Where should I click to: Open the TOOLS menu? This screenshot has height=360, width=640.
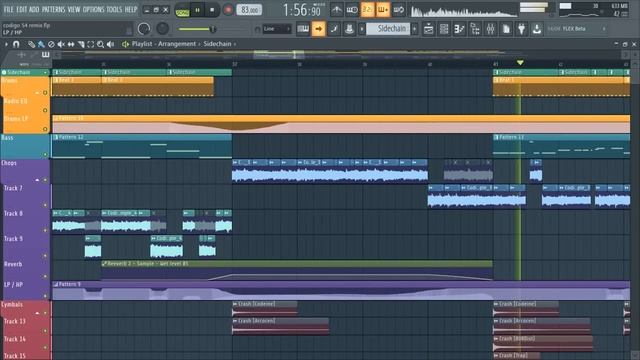coord(114,9)
